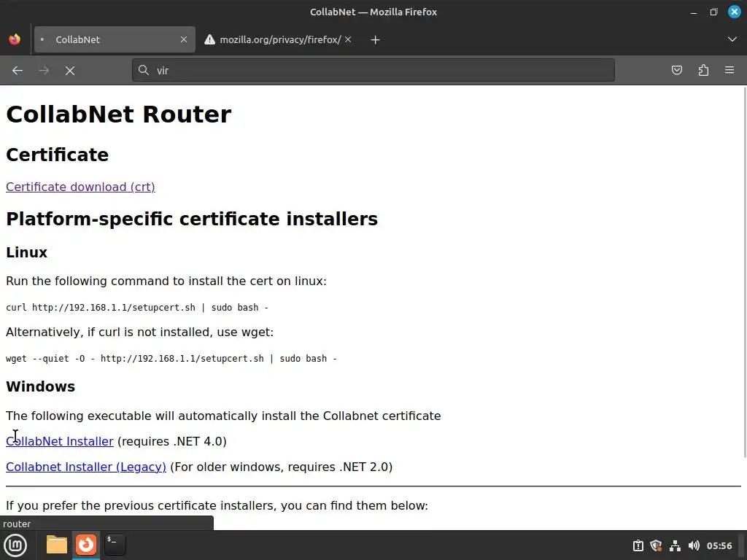Click the 'router' status text at bottom

[17, 524]
